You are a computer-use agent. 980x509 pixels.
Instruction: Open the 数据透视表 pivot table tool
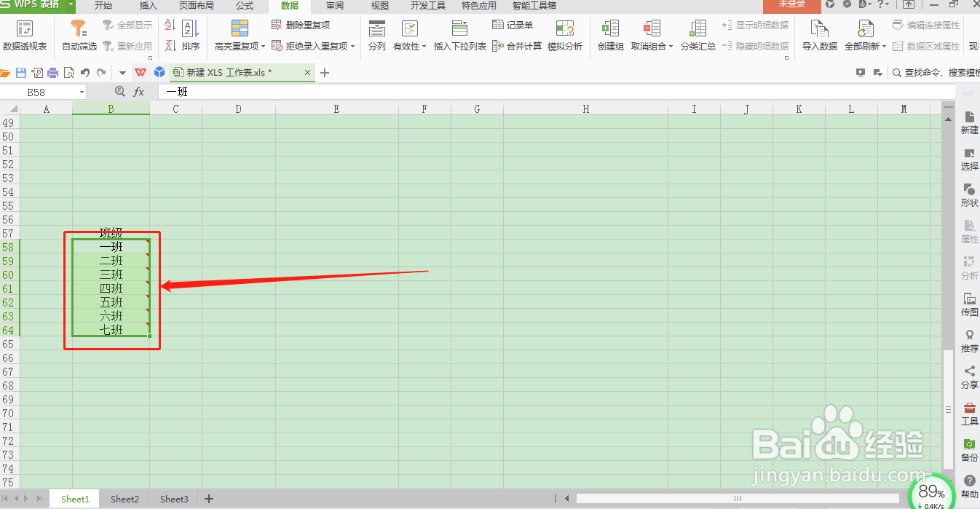point(25,36)
